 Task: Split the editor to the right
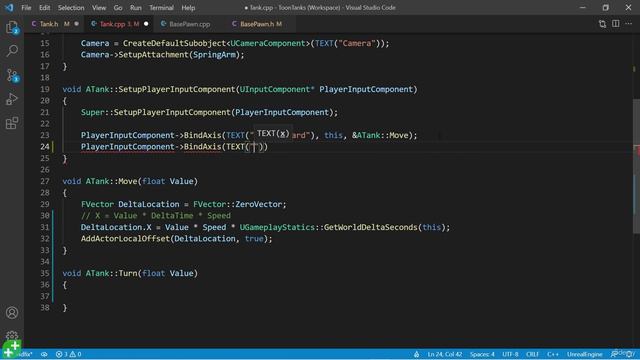pyautogui.click(x=616, y=24)
